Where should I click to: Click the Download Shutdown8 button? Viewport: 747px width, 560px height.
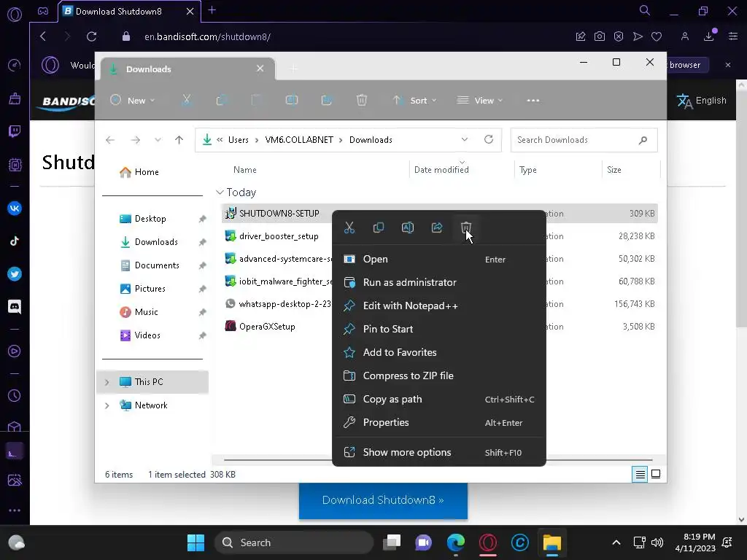coord(383,500)
